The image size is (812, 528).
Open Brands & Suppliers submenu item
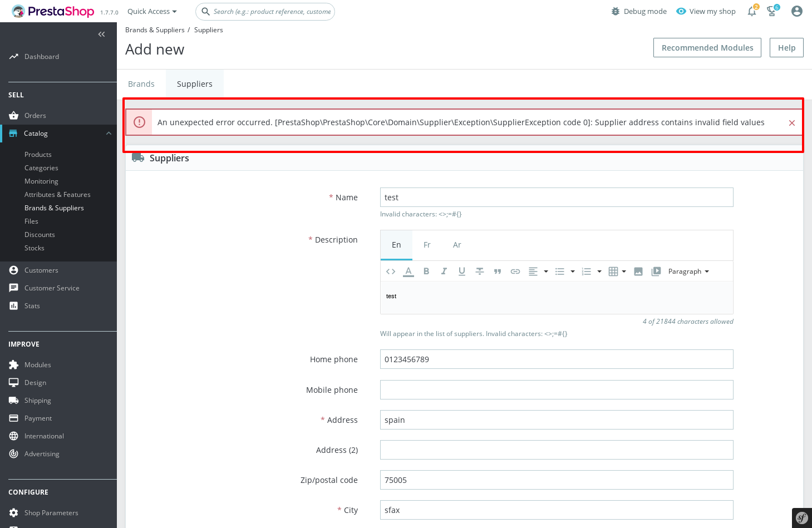pos(54,208)
